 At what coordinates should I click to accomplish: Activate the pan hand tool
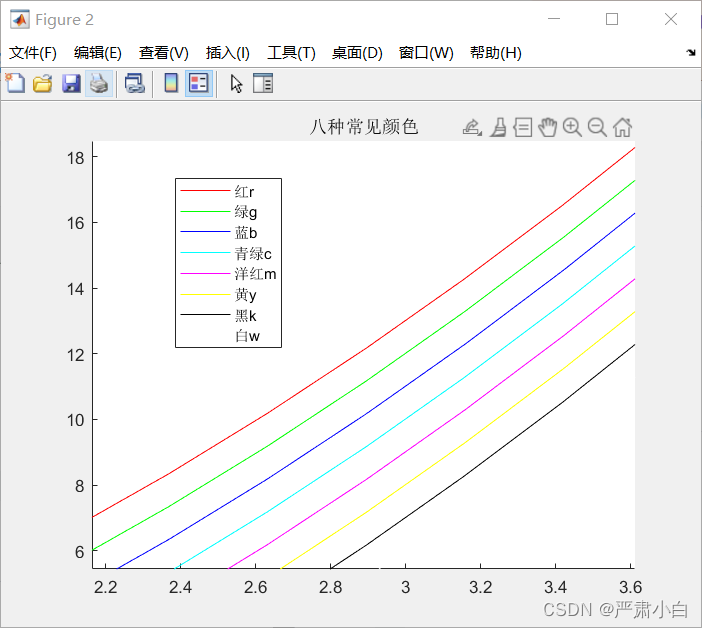pos(548,128)
